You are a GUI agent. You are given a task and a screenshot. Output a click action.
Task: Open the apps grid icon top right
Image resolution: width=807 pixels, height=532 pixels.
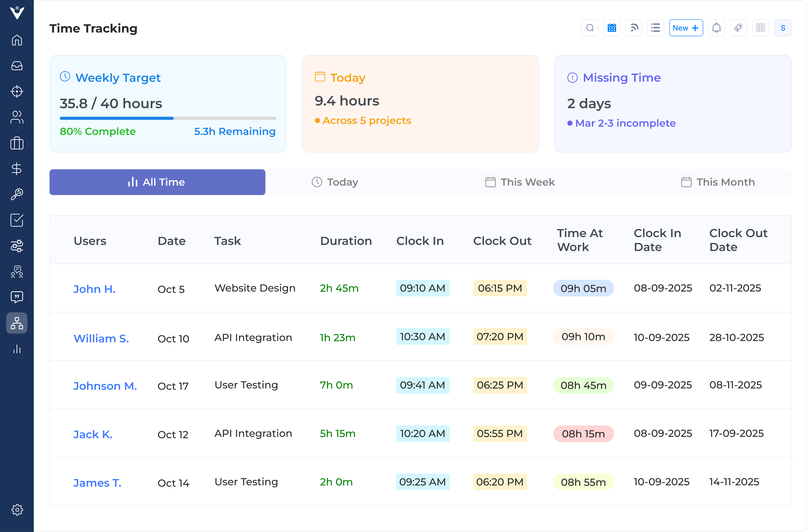coord(761,27)
